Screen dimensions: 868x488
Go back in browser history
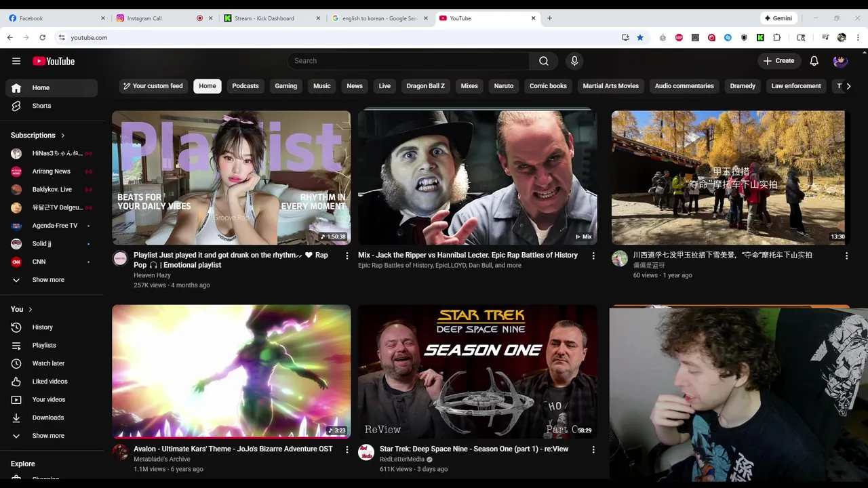9,37
